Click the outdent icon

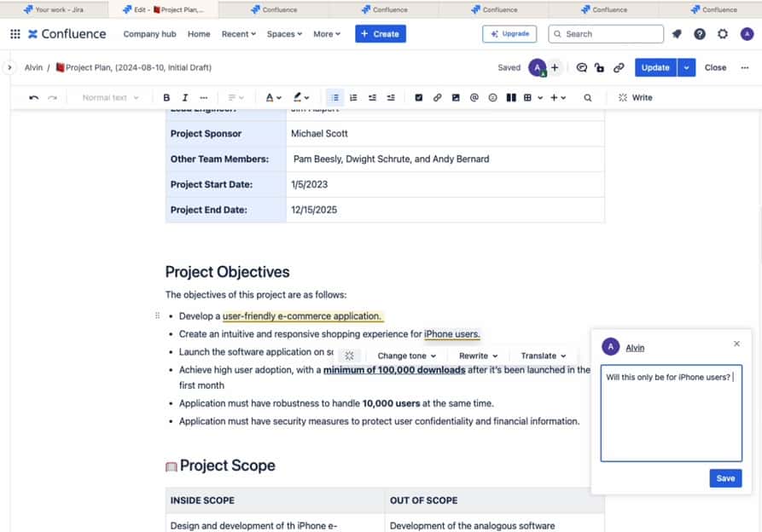pyautogui.click(x=372, y=97)
